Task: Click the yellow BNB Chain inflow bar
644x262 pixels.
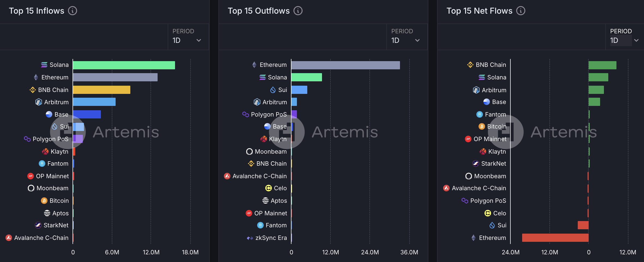Action: [101, 90]
